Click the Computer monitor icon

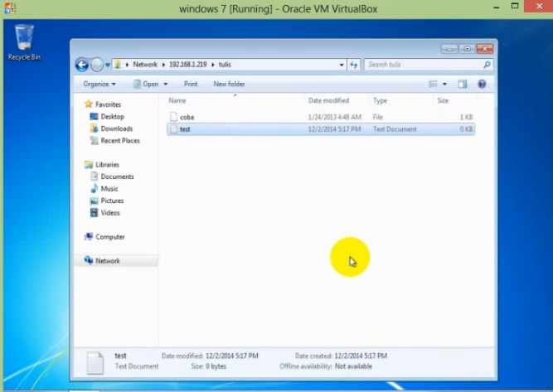coord(88,236)
